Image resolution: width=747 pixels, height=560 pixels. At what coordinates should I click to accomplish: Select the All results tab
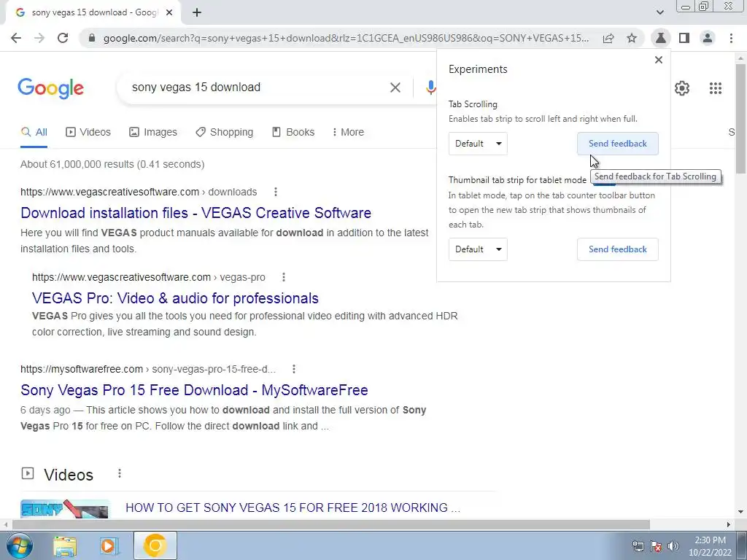tap(34, 133)
